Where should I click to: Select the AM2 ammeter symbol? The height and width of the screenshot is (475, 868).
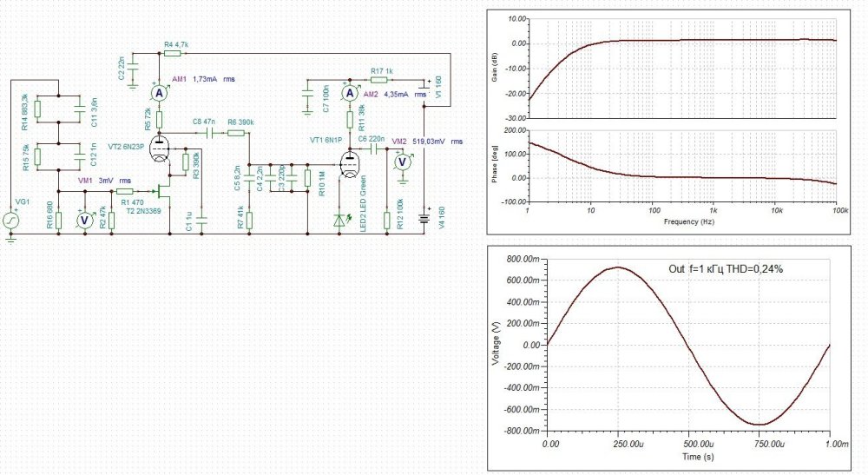[349, 93]
